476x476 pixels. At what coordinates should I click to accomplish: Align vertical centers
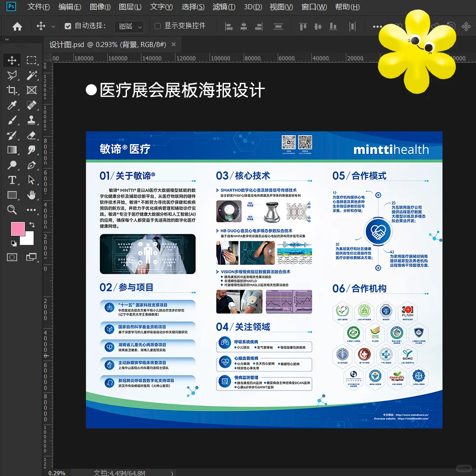tap(318, 27)
